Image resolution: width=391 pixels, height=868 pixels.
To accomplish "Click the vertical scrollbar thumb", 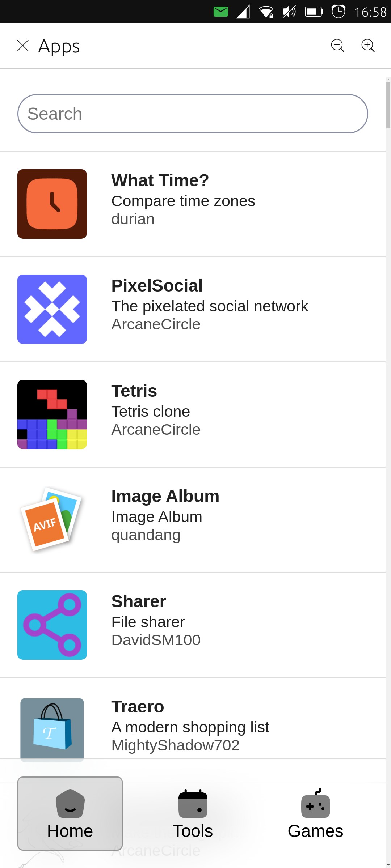I will pos(388,105).
